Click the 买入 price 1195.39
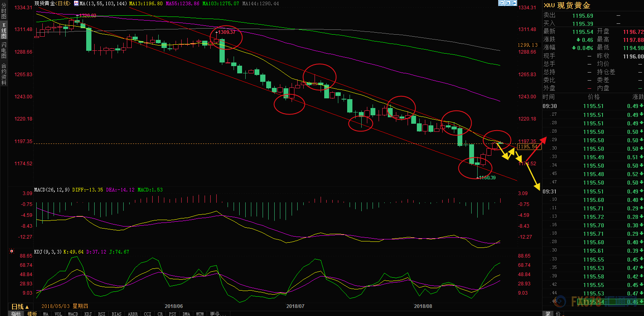 (x=582, y=24)
